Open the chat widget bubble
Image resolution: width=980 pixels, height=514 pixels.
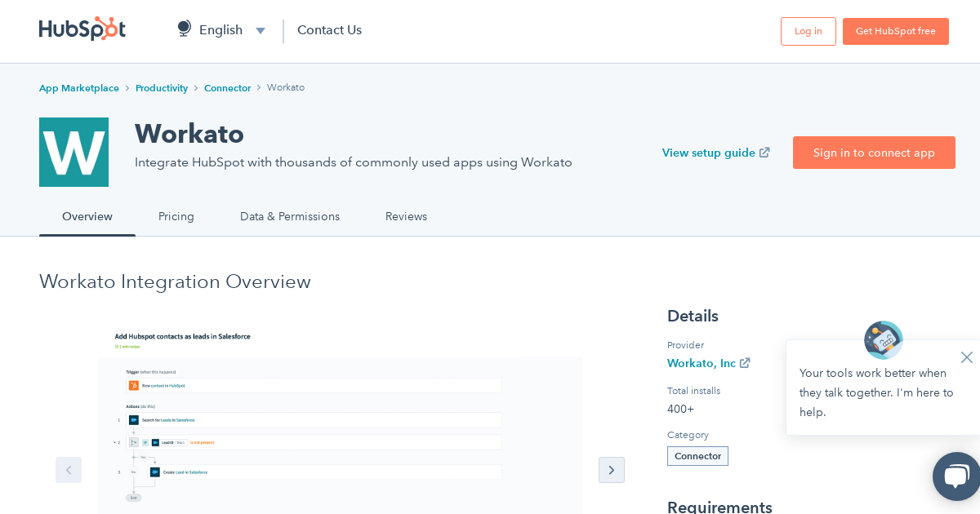956,476
